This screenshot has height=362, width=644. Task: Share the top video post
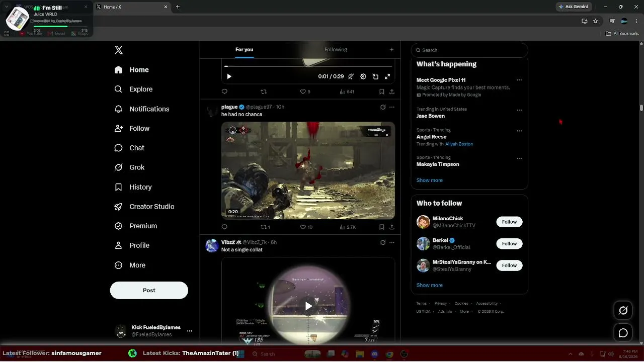click(392, 92)
